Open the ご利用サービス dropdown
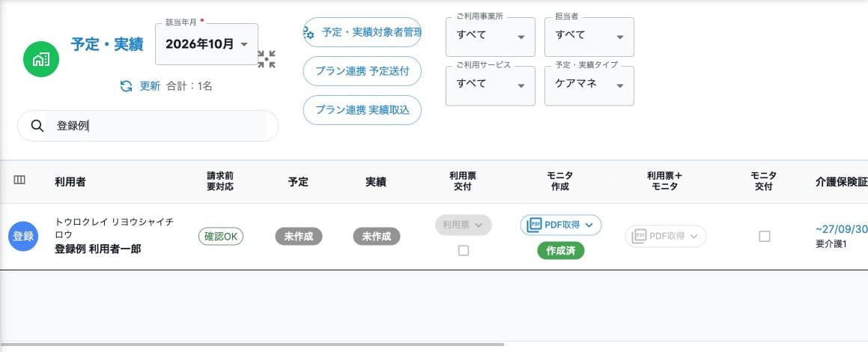This screenshot has height=352, width=868. click(491, 86)
